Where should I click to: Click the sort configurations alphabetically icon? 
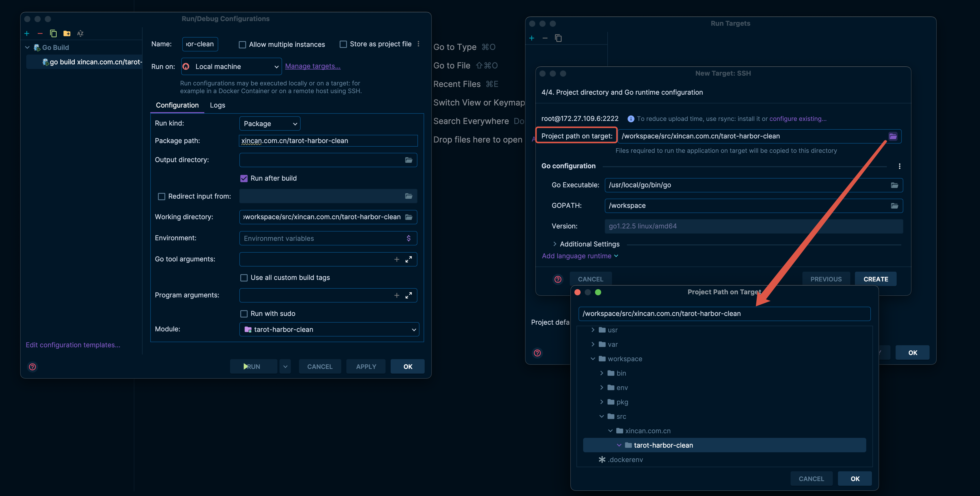pos(80,33)
